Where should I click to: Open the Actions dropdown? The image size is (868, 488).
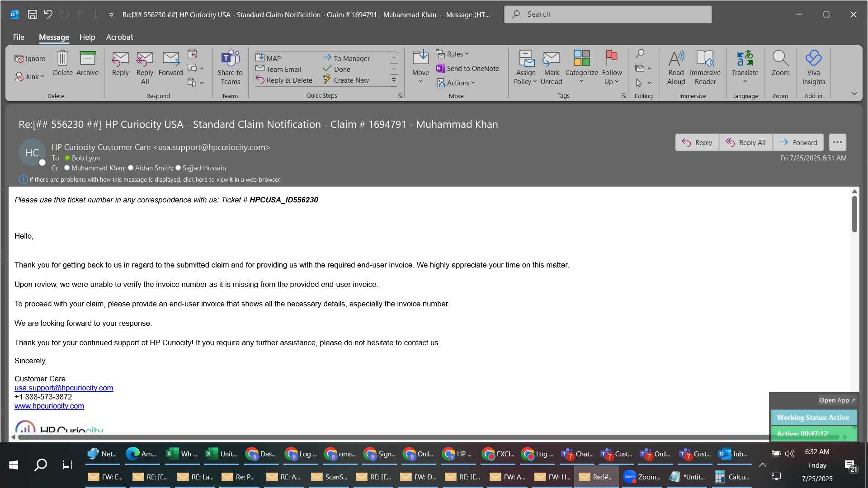click(x=456, y=83)
